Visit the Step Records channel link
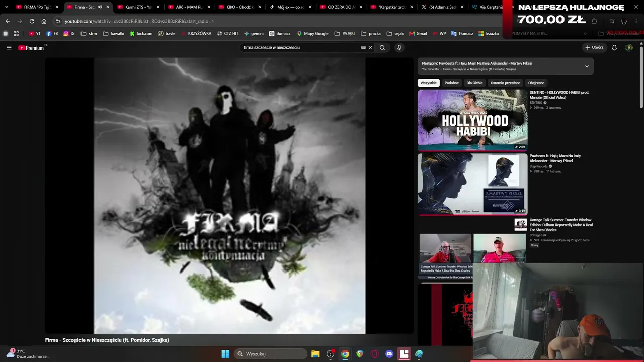644x362 pixels. pos(538,166)
